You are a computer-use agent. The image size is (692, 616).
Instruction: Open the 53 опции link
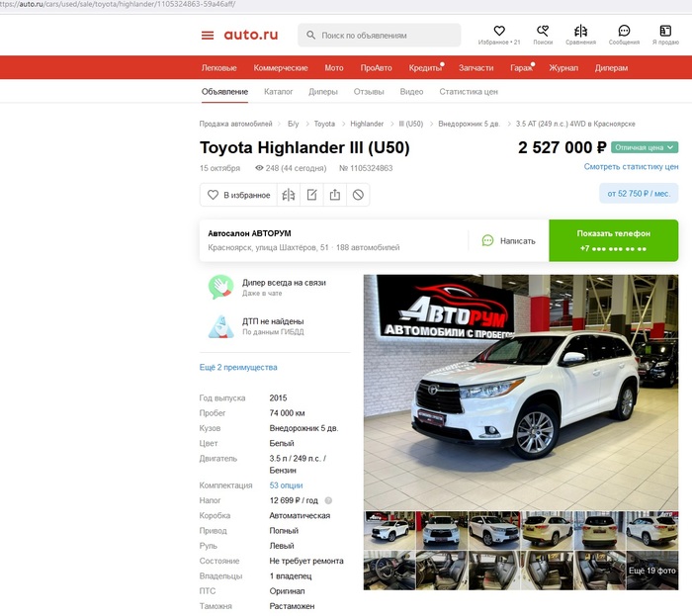(286, 485)
